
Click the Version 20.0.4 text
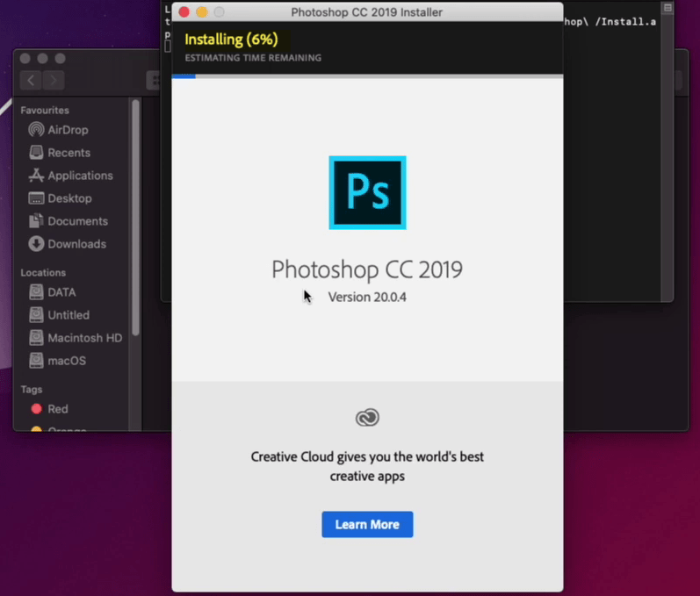[367, 297]
